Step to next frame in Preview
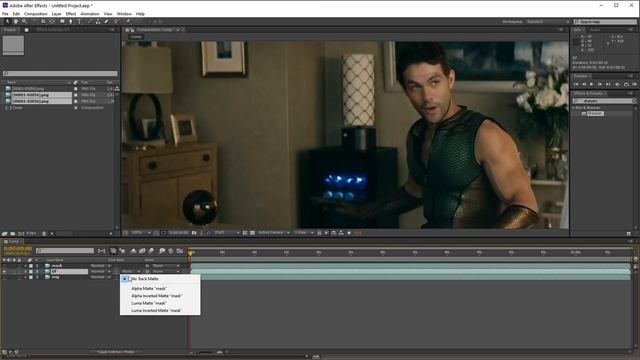This screenshot has width=640, height=360. tap(600, 84)
